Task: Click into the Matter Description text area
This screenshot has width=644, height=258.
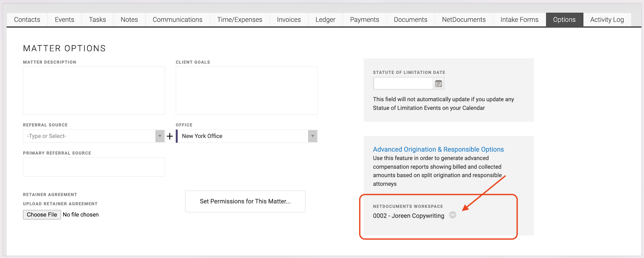Action: (94, 91)
